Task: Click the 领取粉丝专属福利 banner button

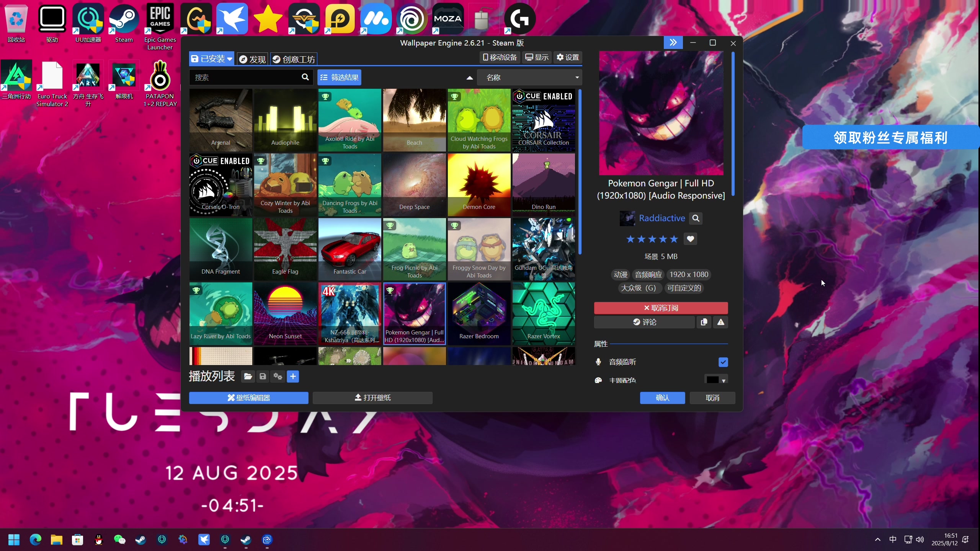Action: coord(890,137)
